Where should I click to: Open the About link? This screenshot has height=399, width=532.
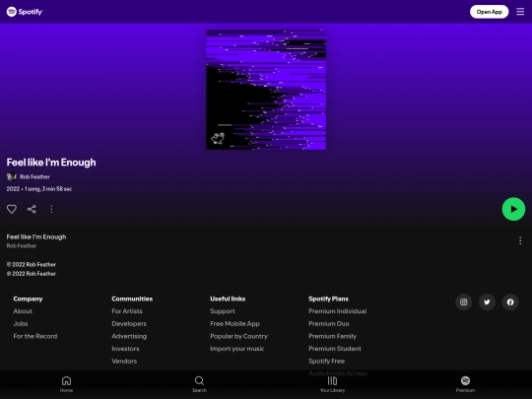click(x=23, y=311)
